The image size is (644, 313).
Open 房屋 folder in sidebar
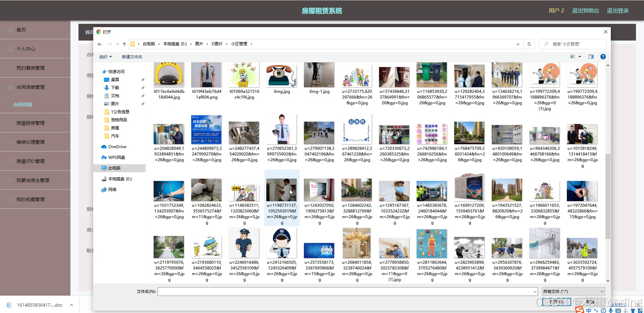click(115, 128)
